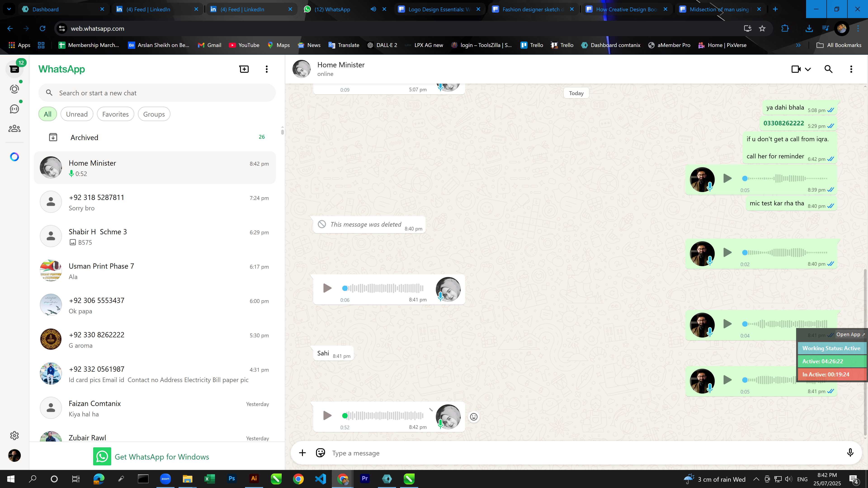868x488 pixels.
Task: Click the Type a message field
Action: [585, 453]
